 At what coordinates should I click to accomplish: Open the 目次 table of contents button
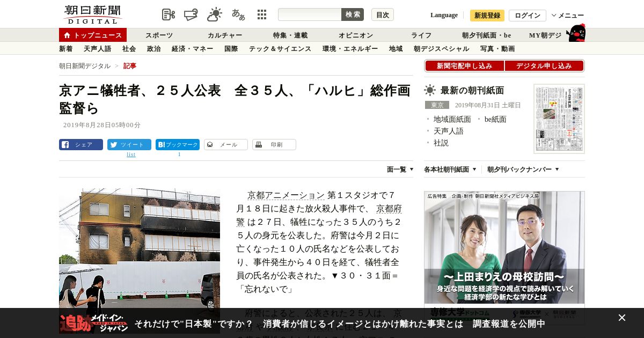(383, 14)
